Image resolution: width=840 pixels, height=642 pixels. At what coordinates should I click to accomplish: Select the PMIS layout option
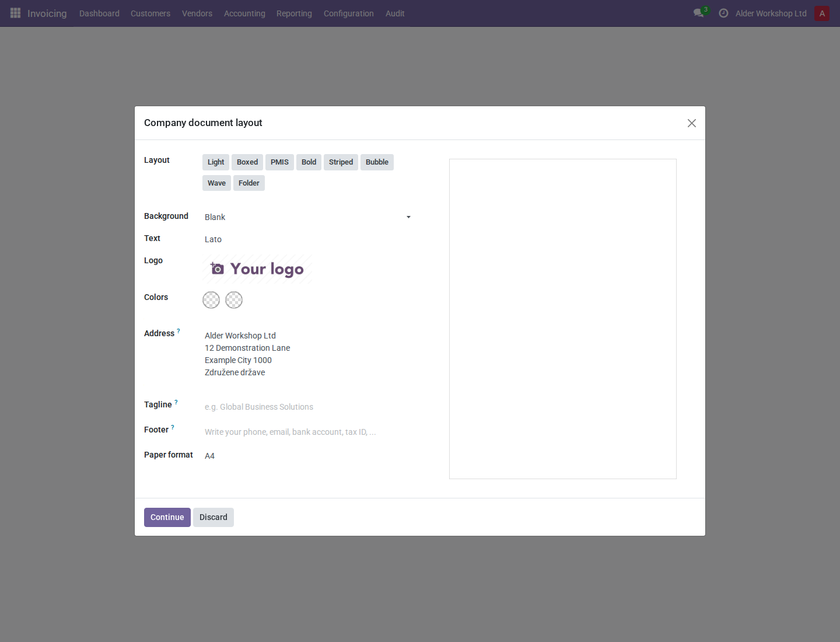pos(279,162)
